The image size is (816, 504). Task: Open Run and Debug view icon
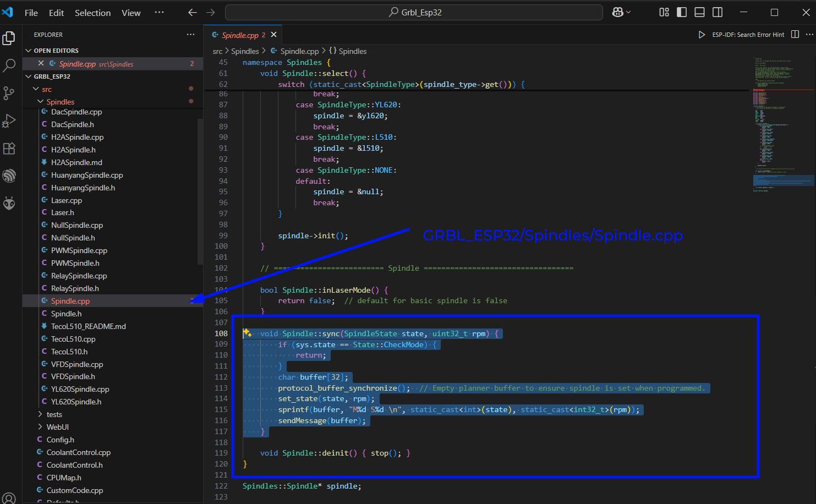pyautogui.click(x=9, y=120)
